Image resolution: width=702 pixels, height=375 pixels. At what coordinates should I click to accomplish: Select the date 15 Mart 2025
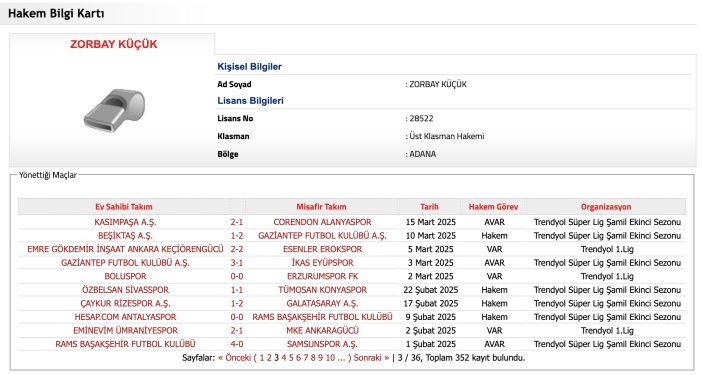tap(431, 222)
